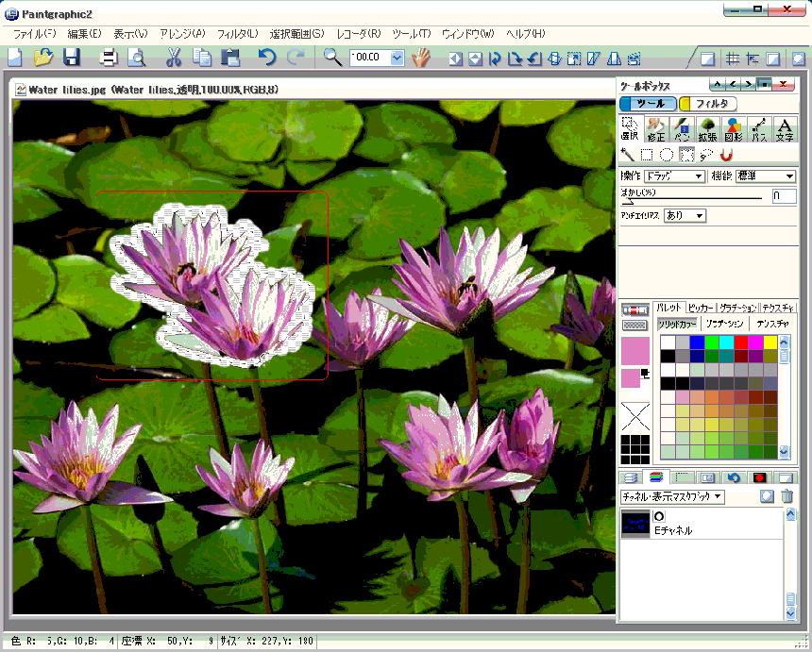Open the アンチエイリアス あり dropdown
The height and width of the screenshot is (652, 812).
[685, 215]
